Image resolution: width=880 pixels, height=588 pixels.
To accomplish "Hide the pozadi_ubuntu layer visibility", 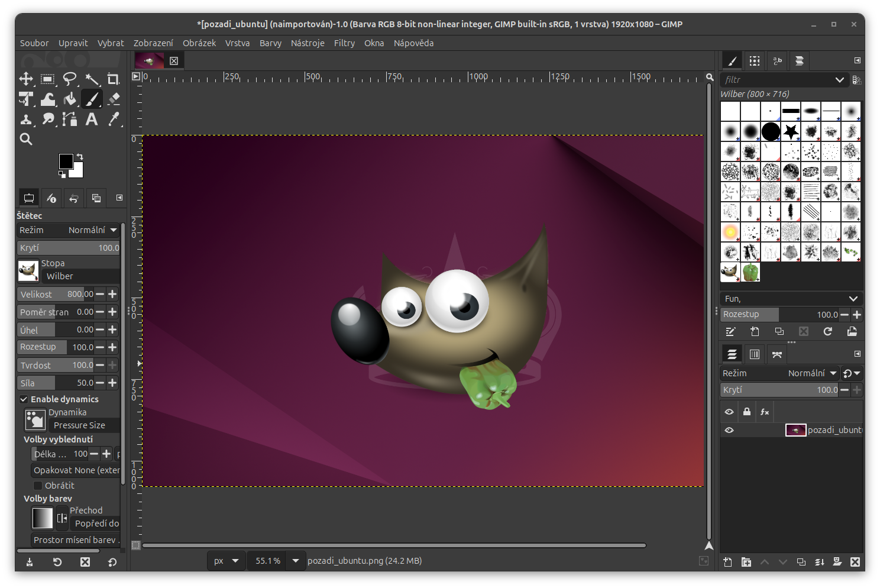I will (x=729, y=430).
